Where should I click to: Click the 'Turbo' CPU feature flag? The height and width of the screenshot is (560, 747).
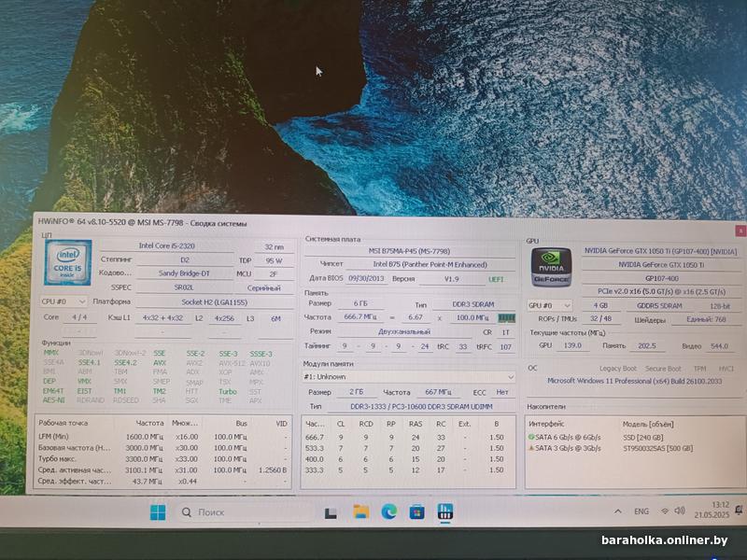pos(228,391)
